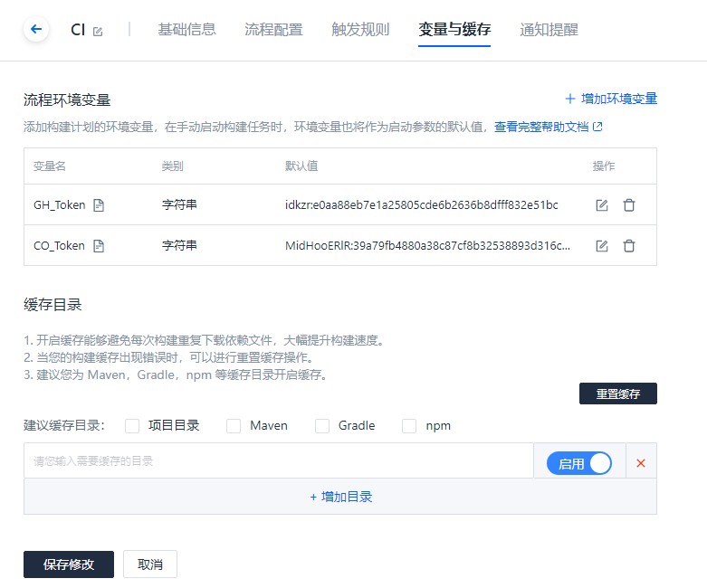Edit the CO_Token variable row
Screen dimensions: 707x588
click(602, 245)
